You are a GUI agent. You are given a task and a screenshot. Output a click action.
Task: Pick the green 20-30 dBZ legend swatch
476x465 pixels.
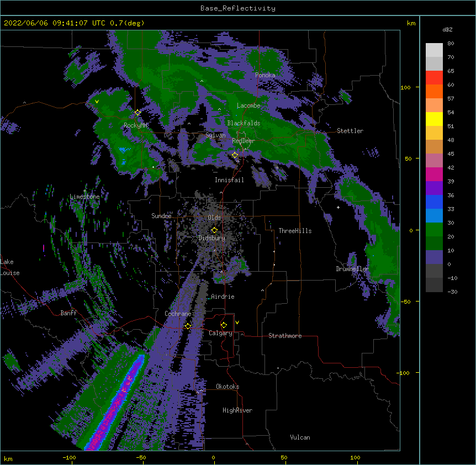click(434, 230)
